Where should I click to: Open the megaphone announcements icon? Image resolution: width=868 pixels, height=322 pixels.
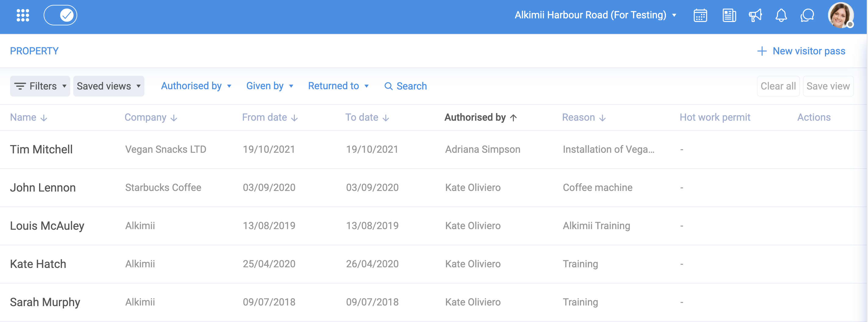(755, 16)
